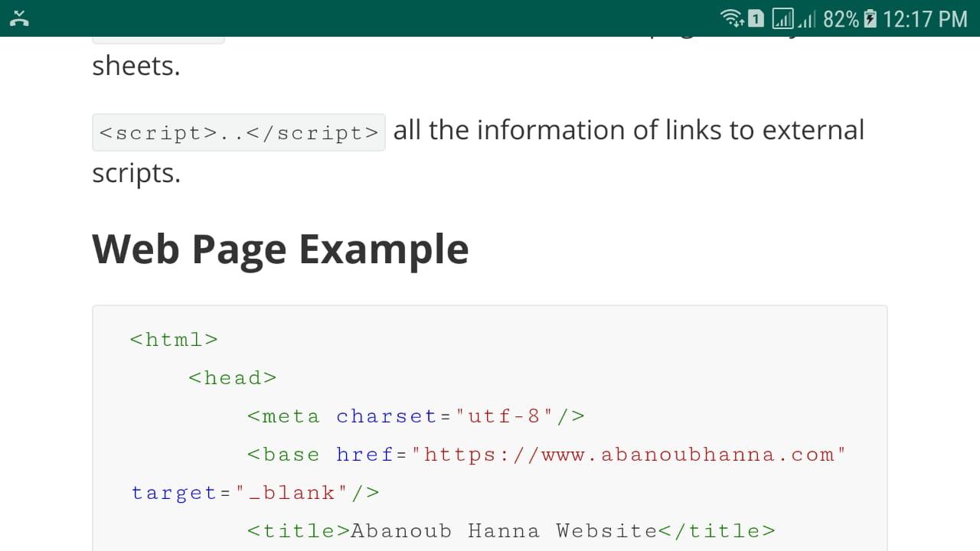
Task: Tap the 12:17 PM clock
Action: (x=925, y=18)
